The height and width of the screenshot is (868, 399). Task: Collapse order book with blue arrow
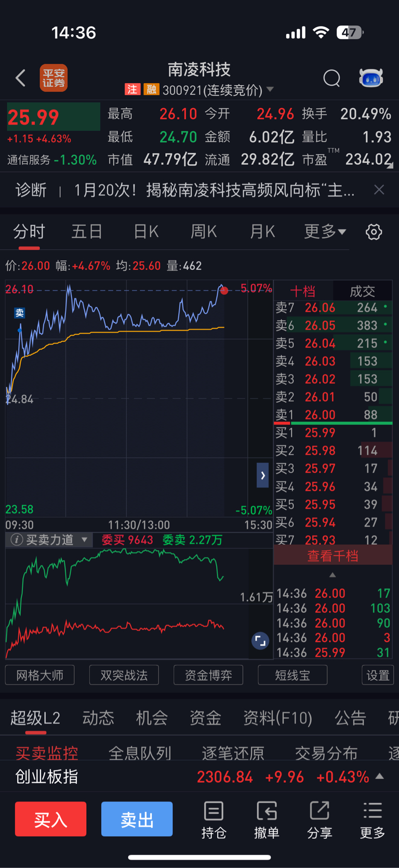(263, 475)
